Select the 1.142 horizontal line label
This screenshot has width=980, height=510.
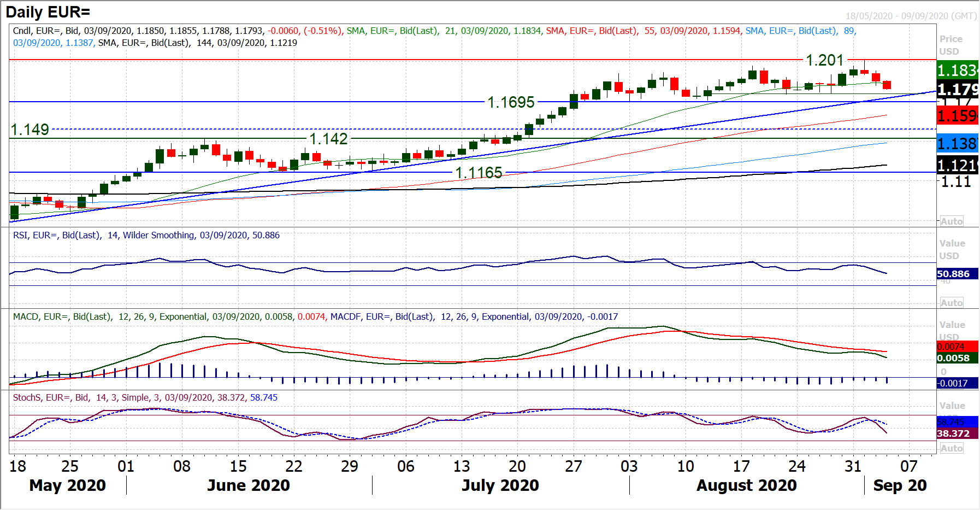tap(328, 139)
